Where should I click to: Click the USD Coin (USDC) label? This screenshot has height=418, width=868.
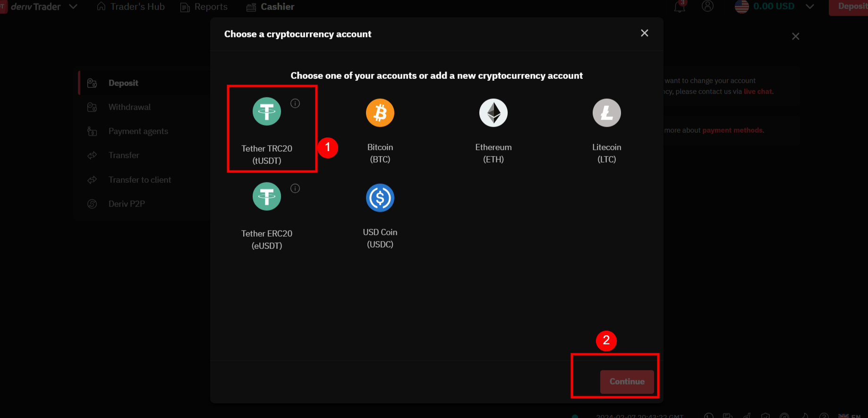(x=380, y=238)
